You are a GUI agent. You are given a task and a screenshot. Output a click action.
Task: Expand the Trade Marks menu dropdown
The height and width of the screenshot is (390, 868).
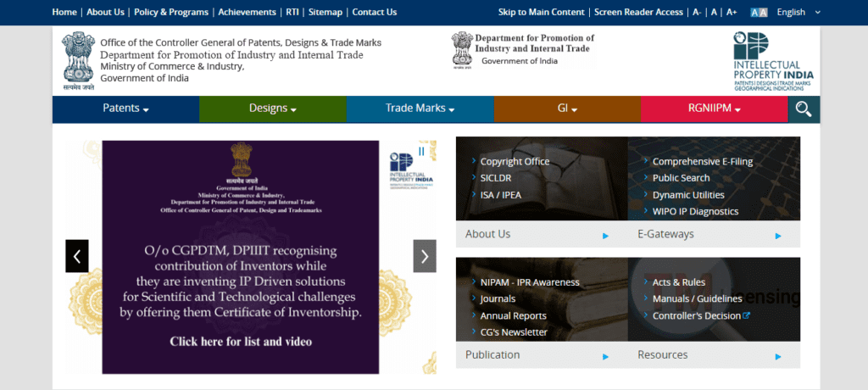point(420,109)
